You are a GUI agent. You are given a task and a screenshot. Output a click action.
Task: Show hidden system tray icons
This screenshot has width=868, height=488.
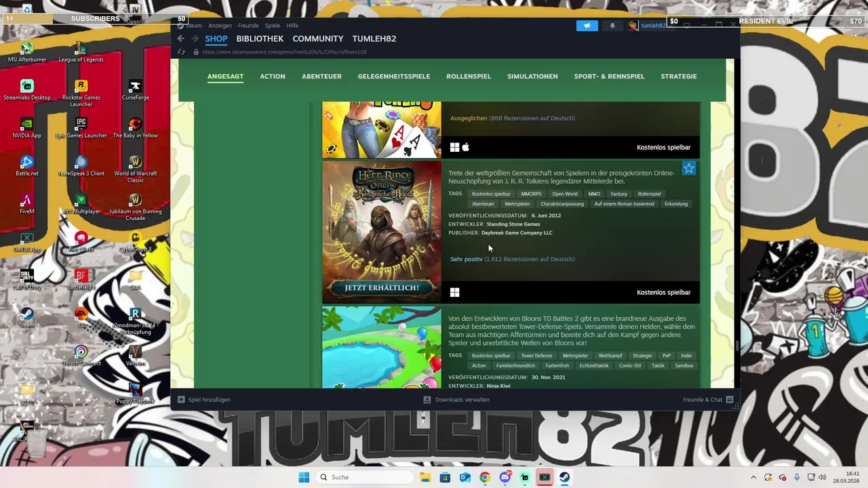click(753, 477)
